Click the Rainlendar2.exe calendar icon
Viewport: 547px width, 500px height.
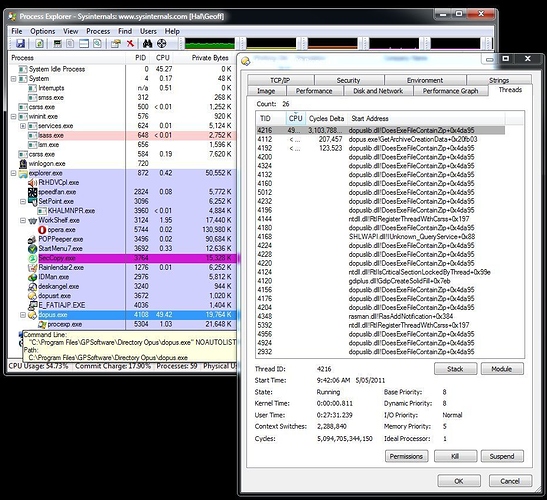(x=32, y=268)
